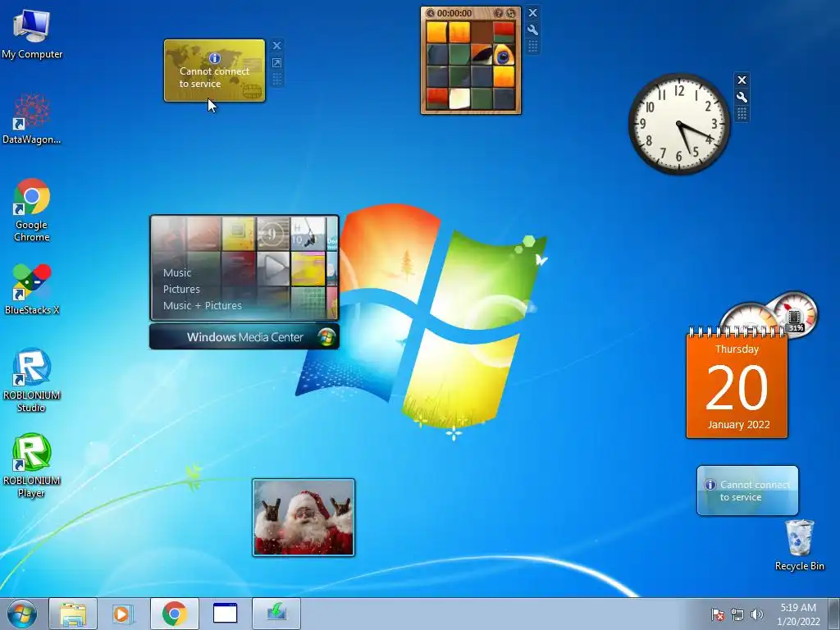Select the BlueStacks X desktop shortcut
This screenshot has width=840, height=630.
32,289
